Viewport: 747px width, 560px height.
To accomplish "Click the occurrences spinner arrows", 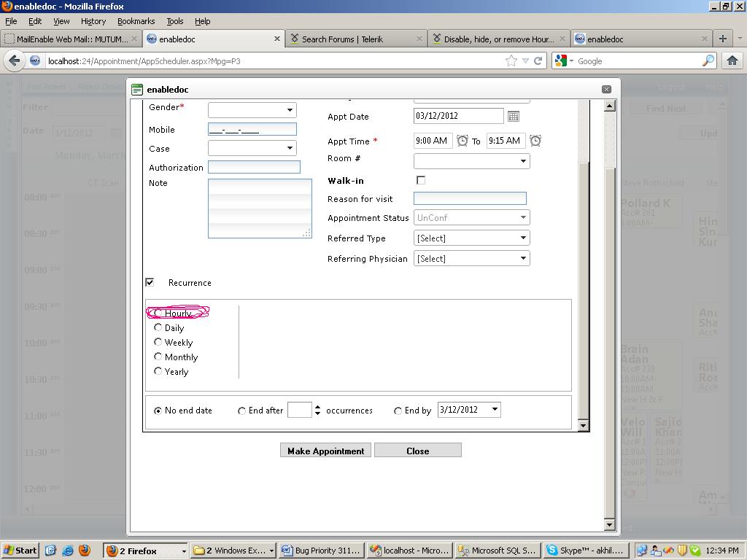I will 318,410.
